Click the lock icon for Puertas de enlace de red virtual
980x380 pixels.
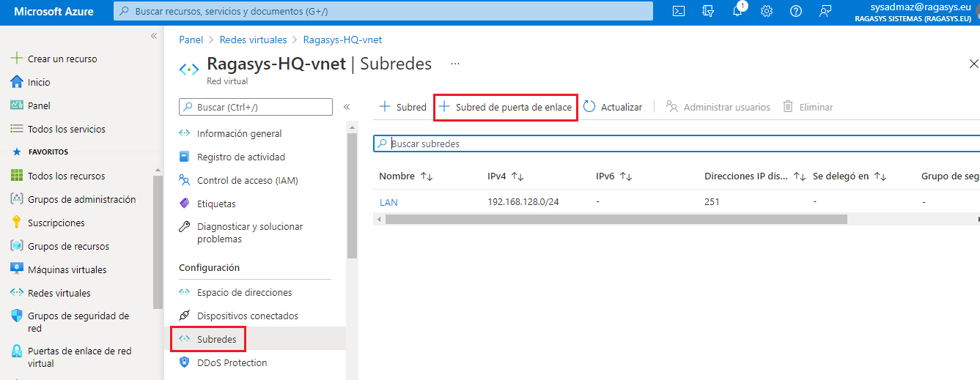pos(17,351)
